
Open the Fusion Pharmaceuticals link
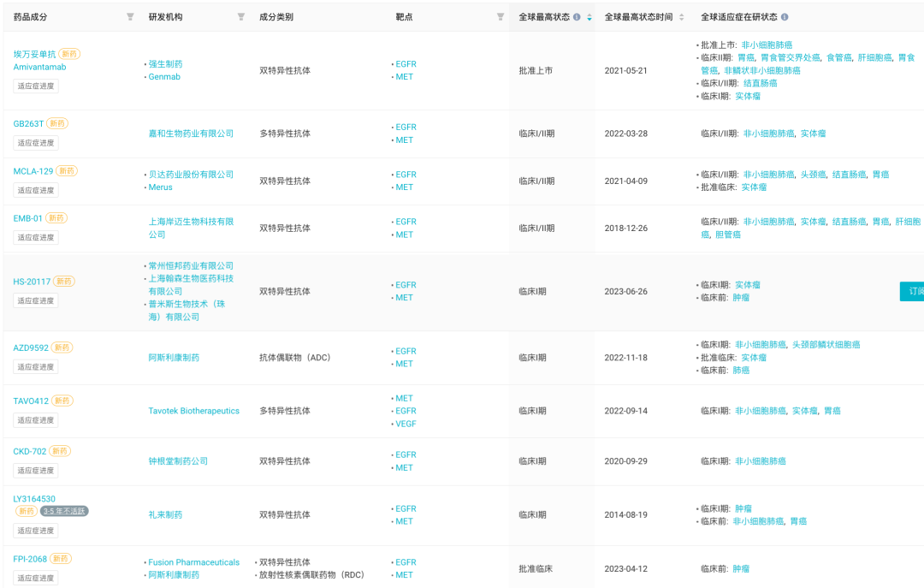(194, 562)
